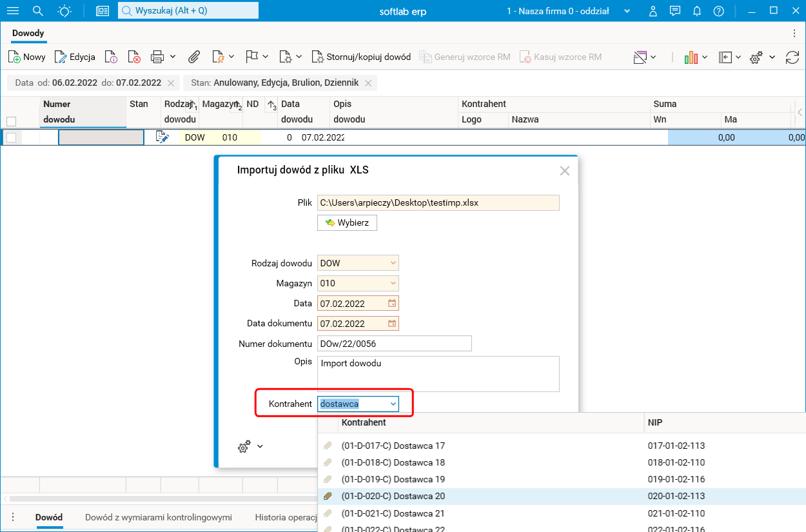
Task: Click the printer icon
Action: click(x=157, y=57)
